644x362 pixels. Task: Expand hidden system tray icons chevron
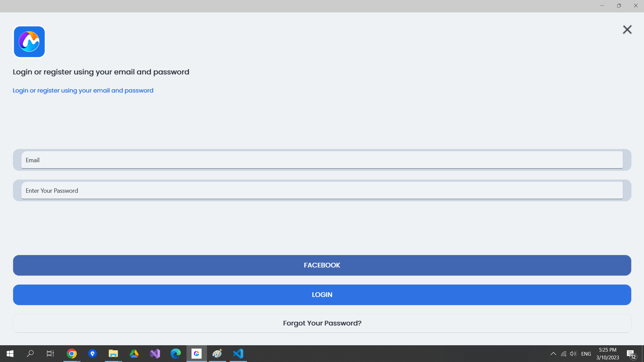point(553,354)
